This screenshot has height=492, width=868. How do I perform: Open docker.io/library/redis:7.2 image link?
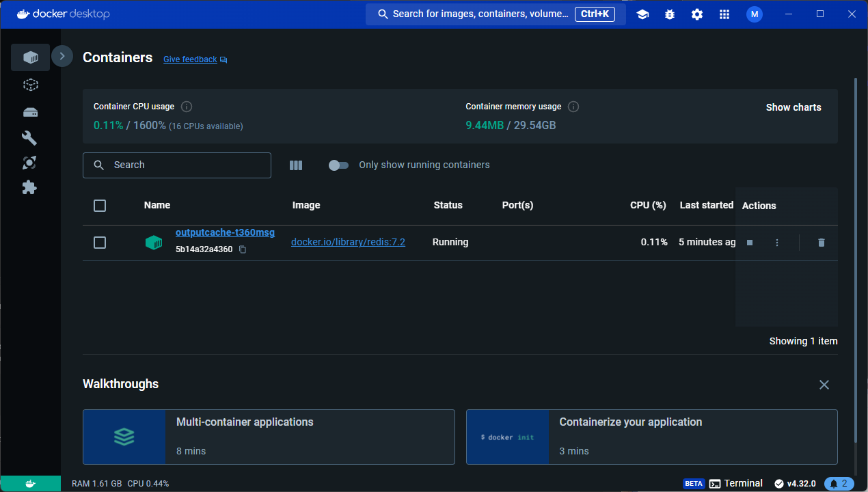pos(348,242)
